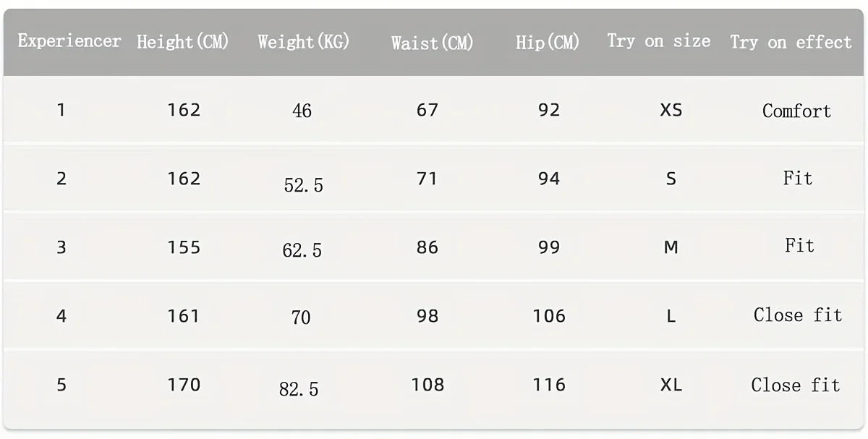The height and width of the screenshot is (439, 868).
Task: Click the Try on effect header
Action: tap(791, 42)
